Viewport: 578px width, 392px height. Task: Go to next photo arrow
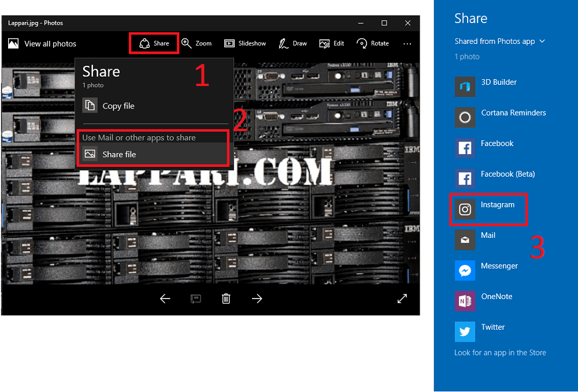(257, 298)
